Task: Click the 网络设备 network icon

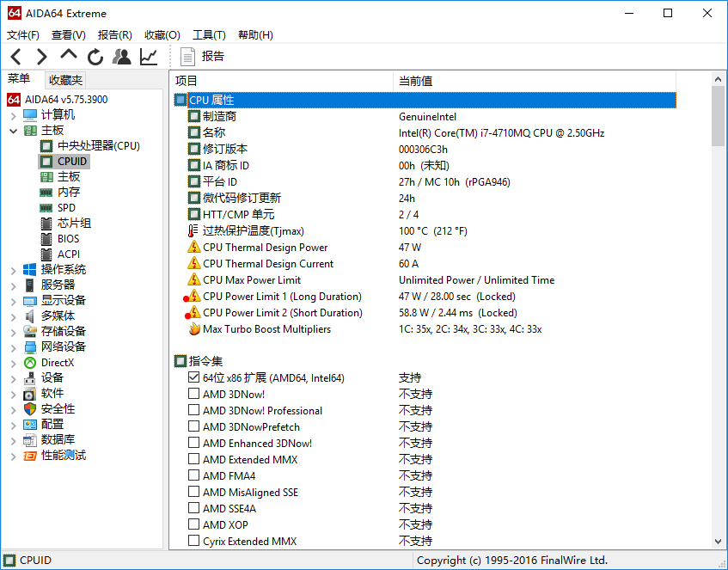Action: [30, 347]
